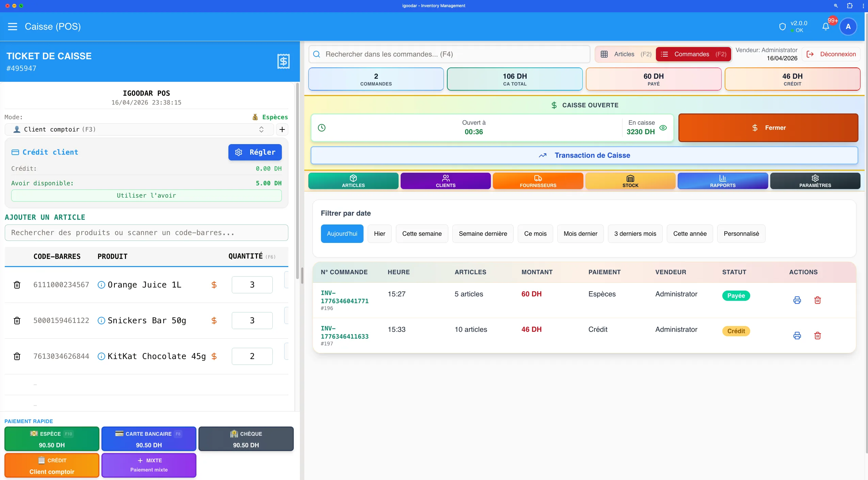Click Utiliser l'avoir
This screenshot has height=480, width=868.
click(x=146, y=195)
